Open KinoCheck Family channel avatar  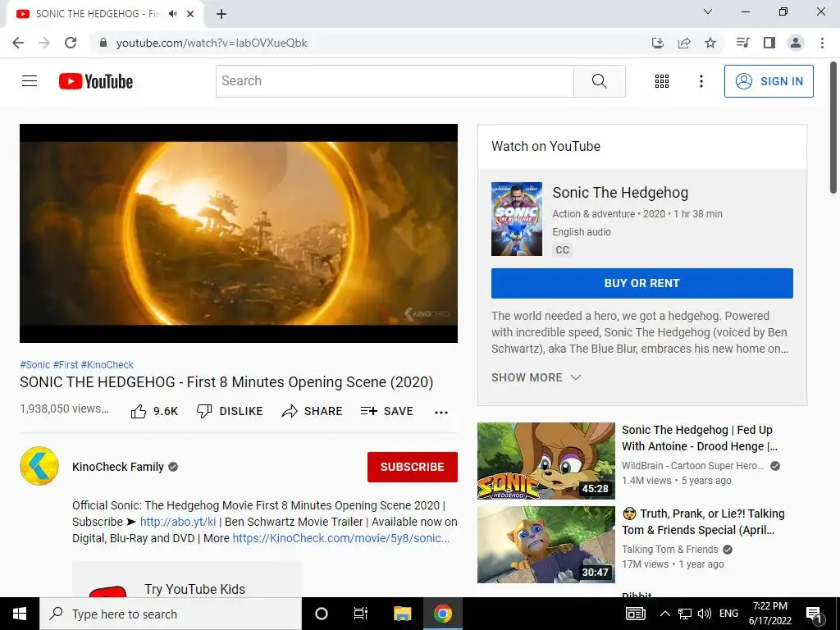[39, 466]
